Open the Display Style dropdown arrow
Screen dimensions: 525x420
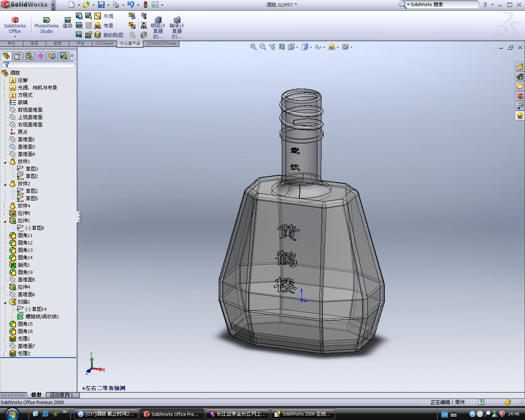[x=310, y=47]
